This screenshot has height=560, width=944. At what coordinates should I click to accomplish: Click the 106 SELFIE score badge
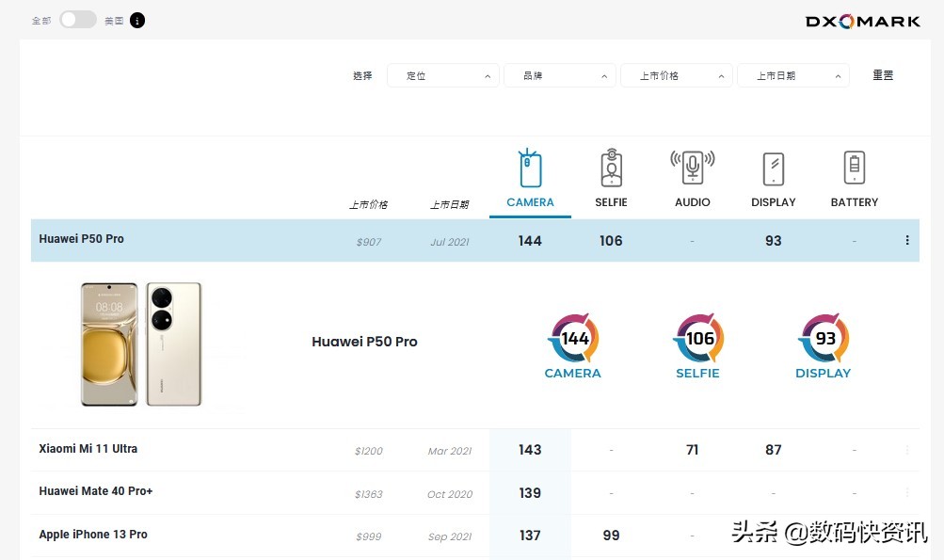(697, 339)
